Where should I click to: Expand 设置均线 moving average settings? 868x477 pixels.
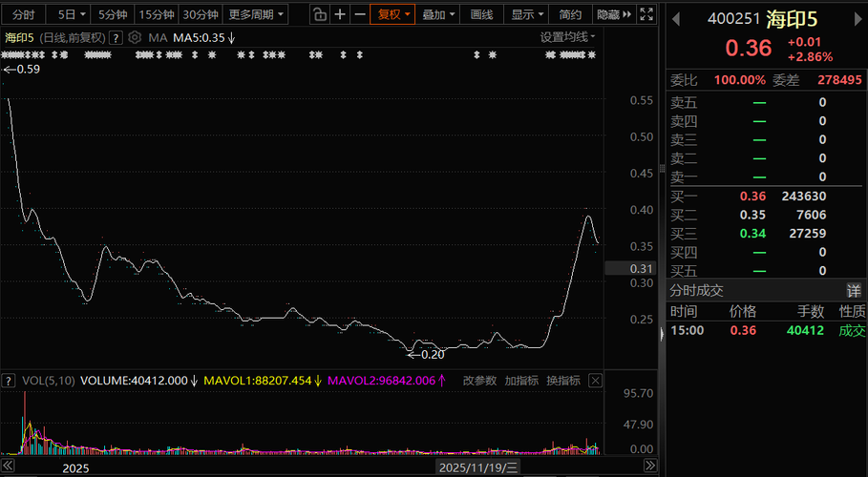pyautogui.click(x=567, y=37)
